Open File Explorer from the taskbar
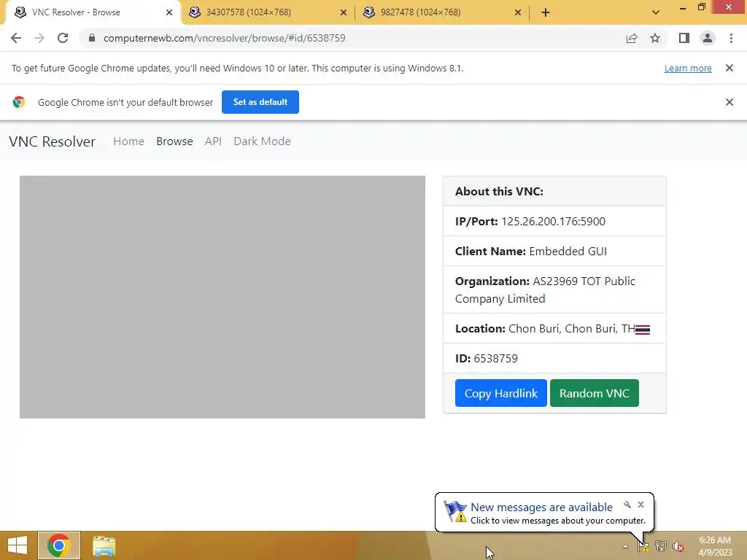The height and width of the screenshot is (560, 747). [x=104, y=546]
